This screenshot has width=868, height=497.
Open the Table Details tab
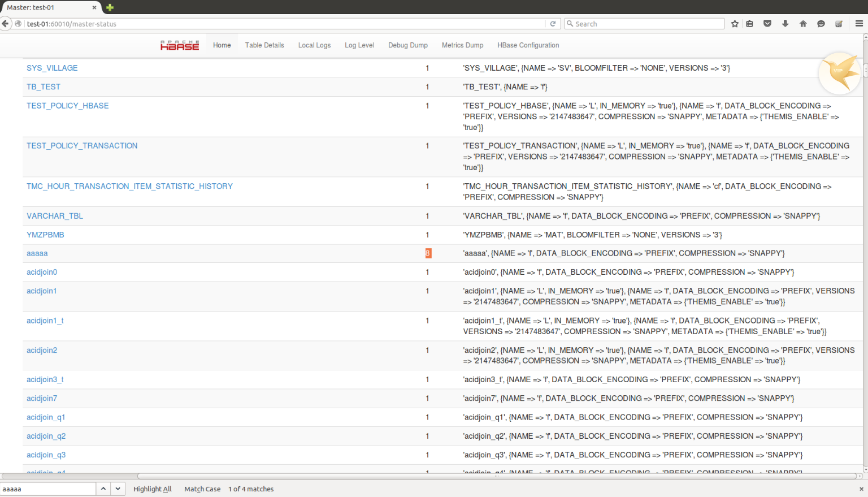tap(264, 45)
